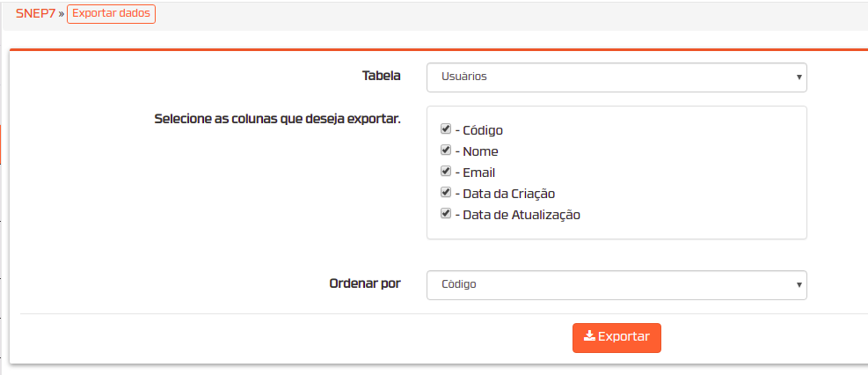Click the orange Exportar button
This screenshot has width=868, height=375.
616,337
